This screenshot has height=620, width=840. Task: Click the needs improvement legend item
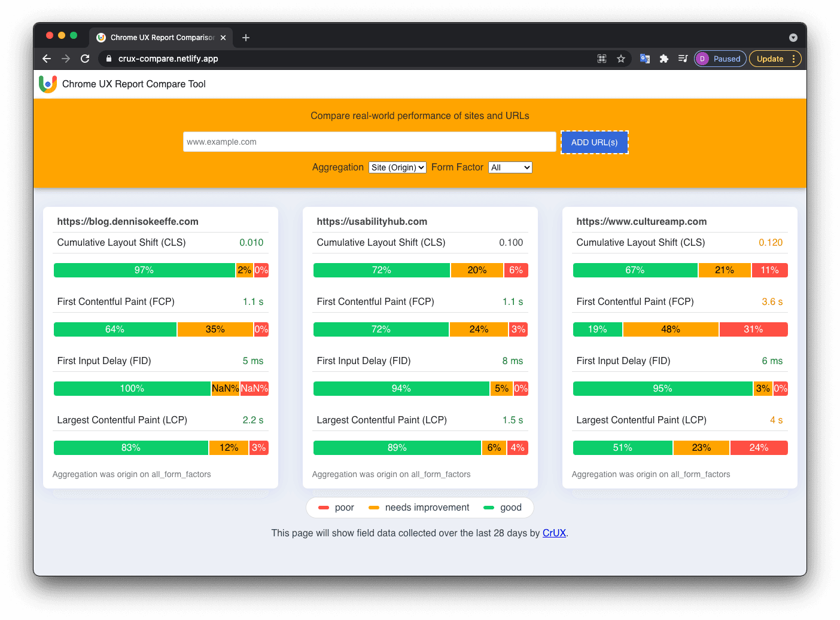[419, 508]
